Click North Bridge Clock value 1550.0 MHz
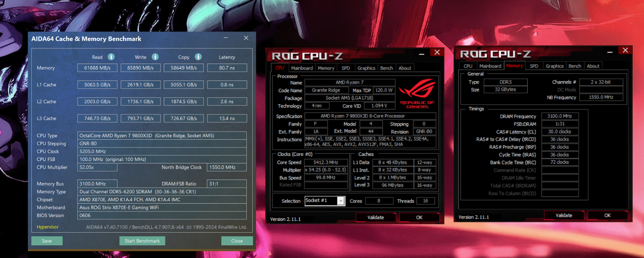644x258 pixels. click(227, 167)
